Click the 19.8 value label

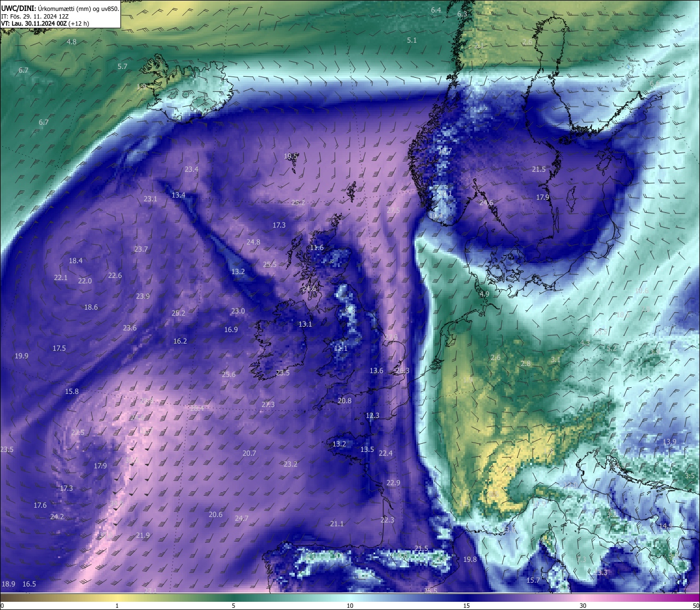click(470, 560)
